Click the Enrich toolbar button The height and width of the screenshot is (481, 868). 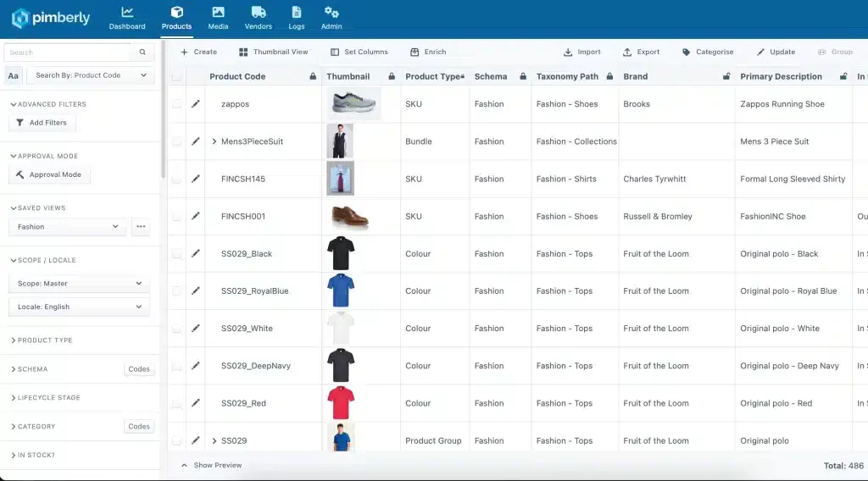tap(428, 52)
